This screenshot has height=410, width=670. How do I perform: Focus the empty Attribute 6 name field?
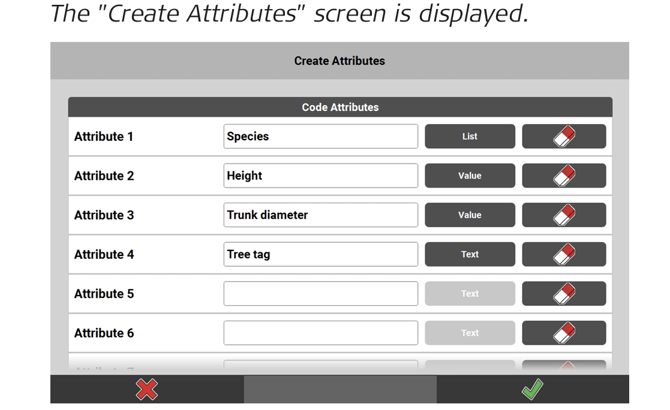[320, 333]
